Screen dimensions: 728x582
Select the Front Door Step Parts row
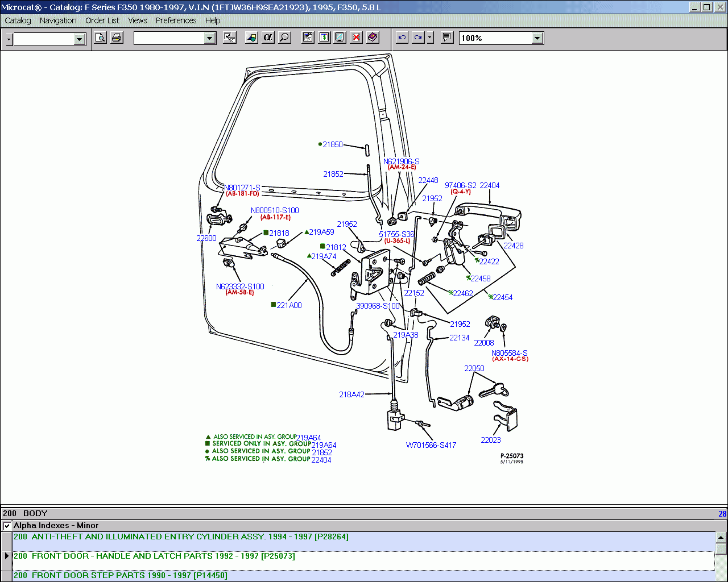tap(120, 575)
